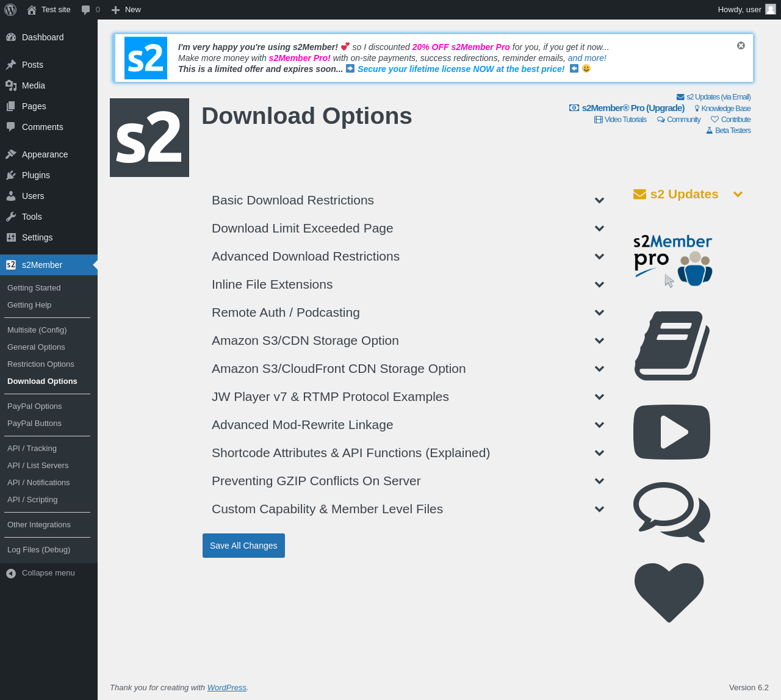Expand Shortcode Attributes & API Functions section
This screenshot has width=781, height=700.
pos(408,453)
